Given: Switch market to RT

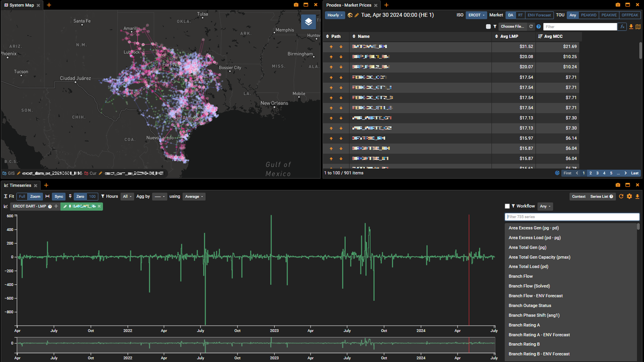Looking at the screenshot, I should pyautogui.click(x=520, y=15).
